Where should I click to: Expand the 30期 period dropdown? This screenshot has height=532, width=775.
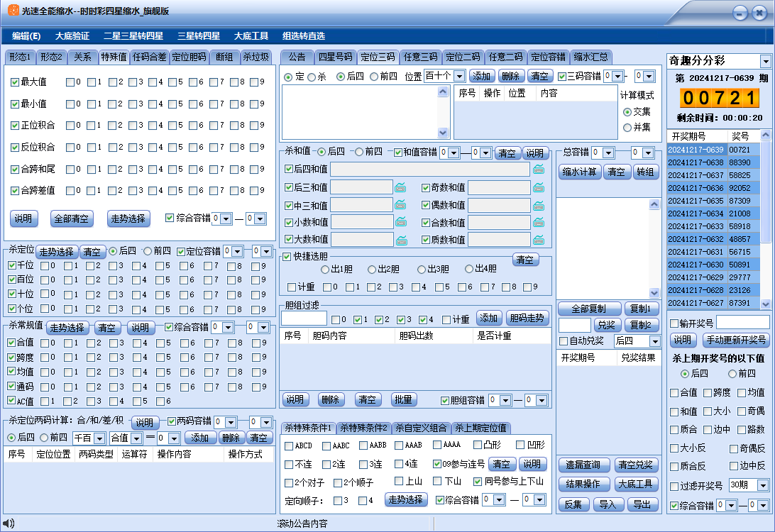point(763,486)
